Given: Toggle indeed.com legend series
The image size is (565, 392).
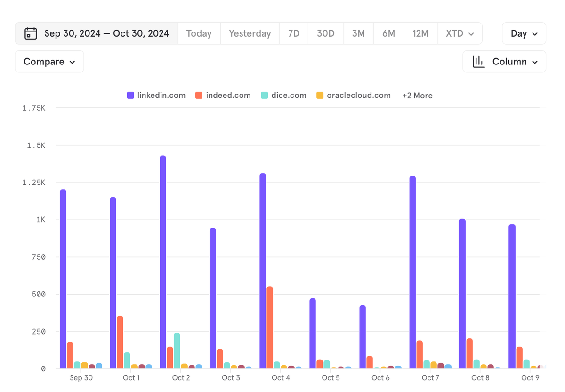Looking at the screenshot, I should (x=223, y=96).
